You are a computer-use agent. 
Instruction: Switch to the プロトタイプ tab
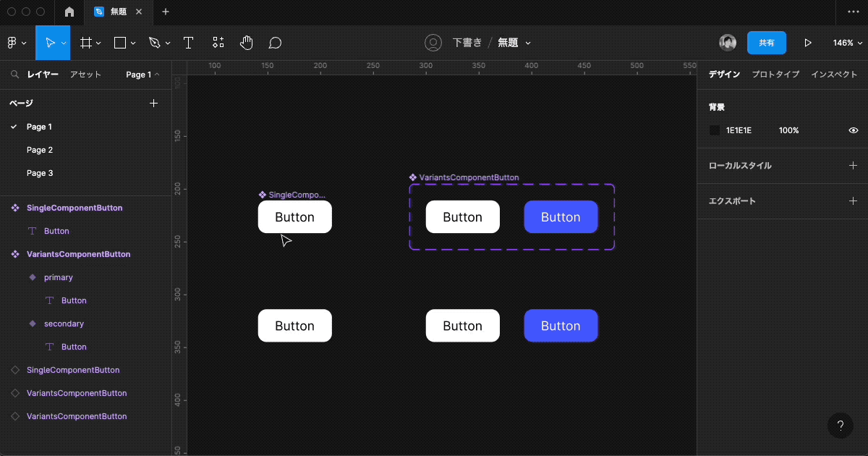[775, 75]
